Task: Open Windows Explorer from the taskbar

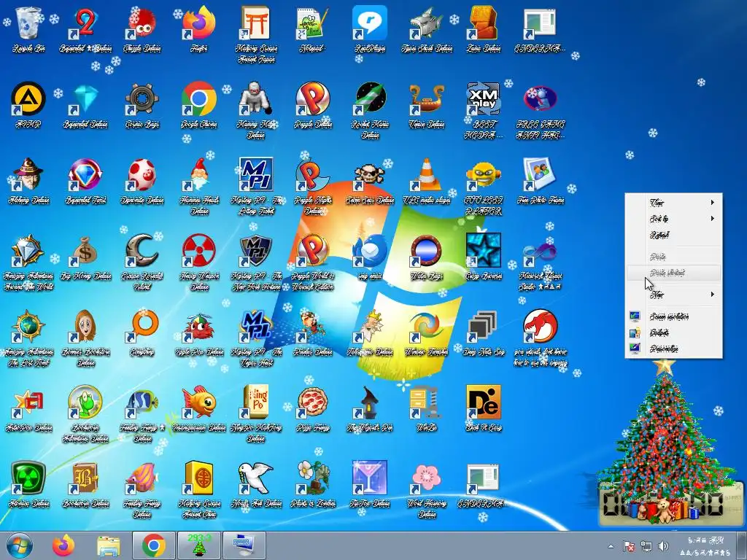Action: (x=109, y=545)
